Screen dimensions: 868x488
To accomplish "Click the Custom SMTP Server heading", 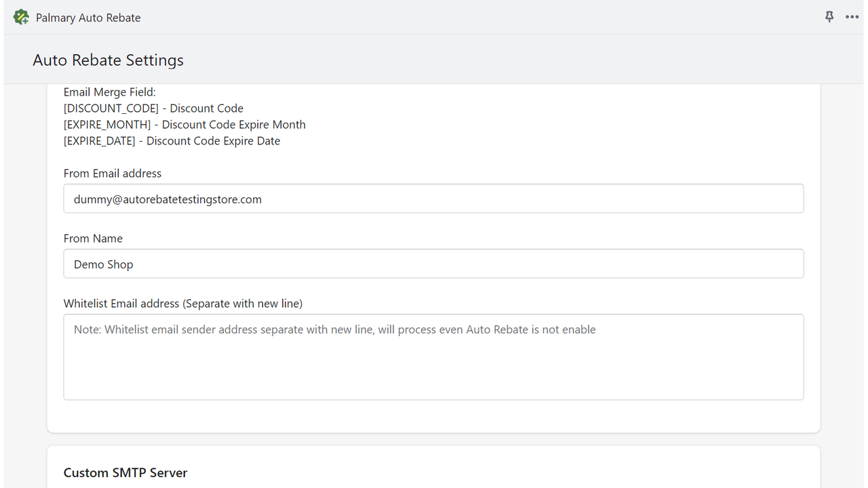I will pos(125,472).
